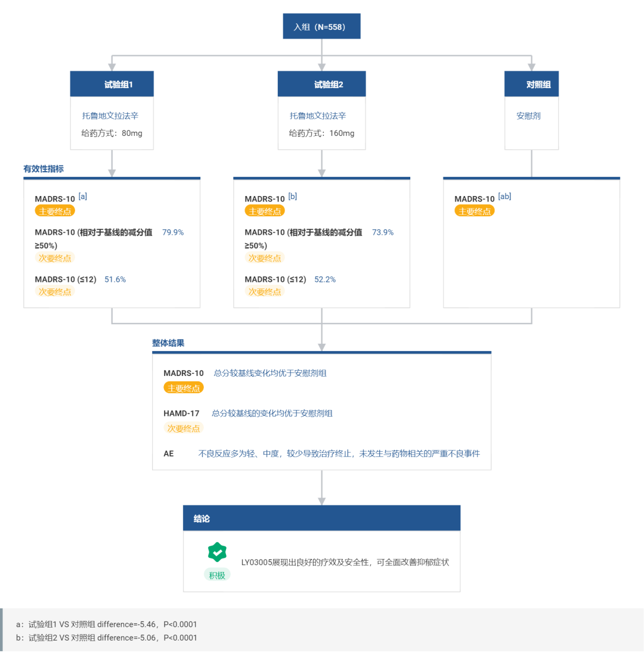The image size is (644, 665).
Task: Click 给药方式：160mg dosage text
Action: (x=321, y=133)
